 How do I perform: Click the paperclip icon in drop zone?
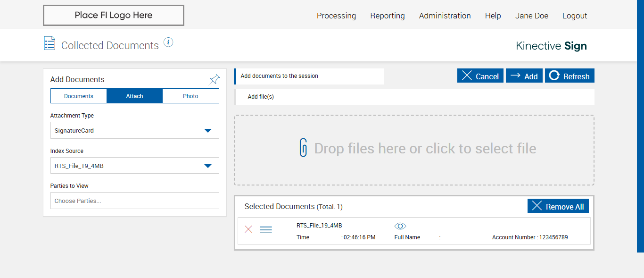pyautogui.click(x=303, y=148)
